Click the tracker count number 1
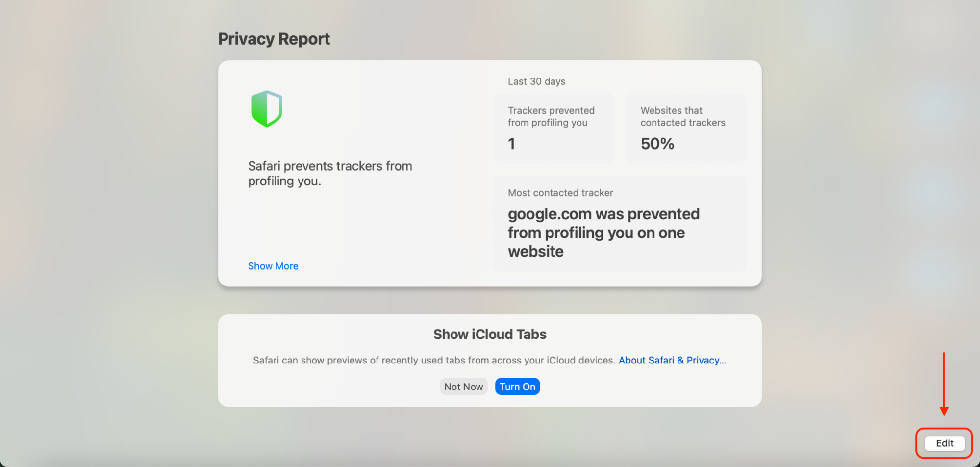The width and height of the screenshot is (980, 467). click(x=511, y=143)
